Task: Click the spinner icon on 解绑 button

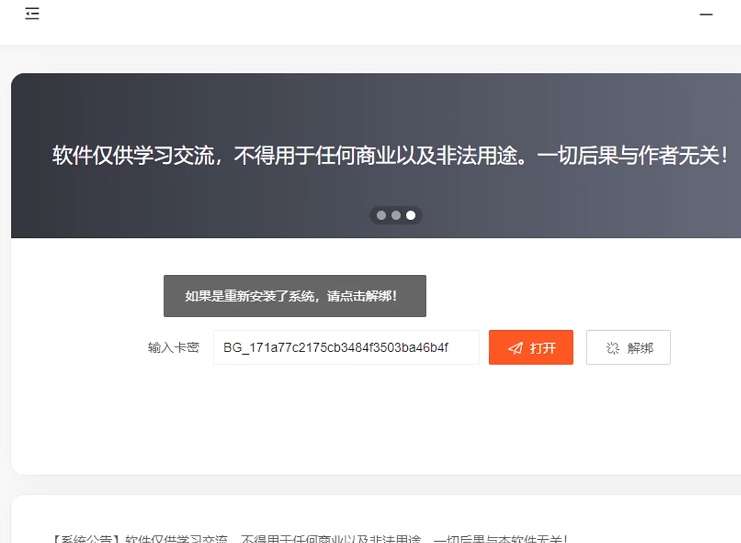Action: [613, 348]
